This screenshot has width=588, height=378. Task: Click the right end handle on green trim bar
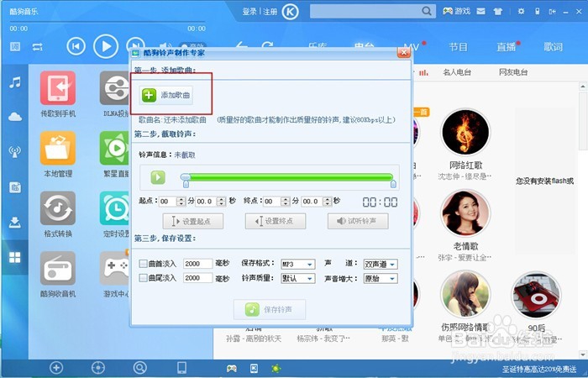pos(393,184)
